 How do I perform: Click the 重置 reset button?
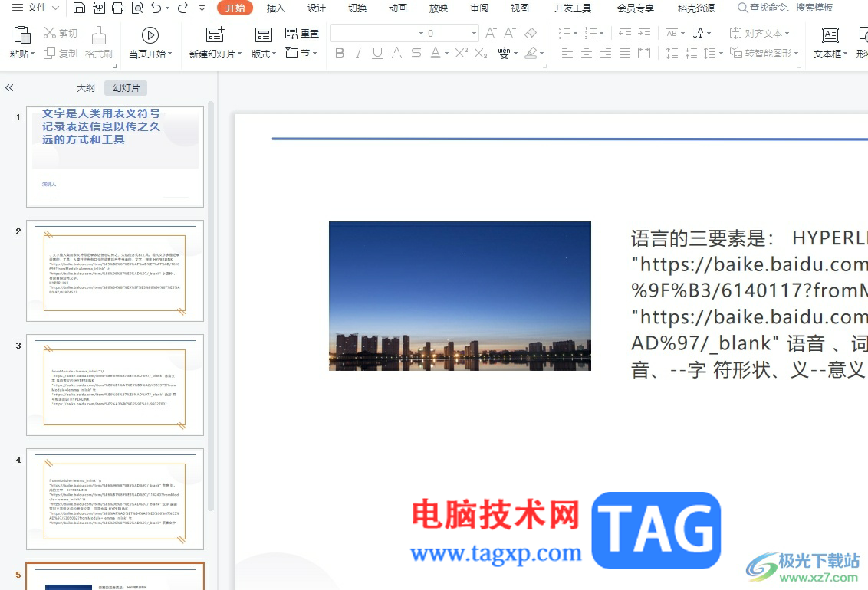click(301, 34)
